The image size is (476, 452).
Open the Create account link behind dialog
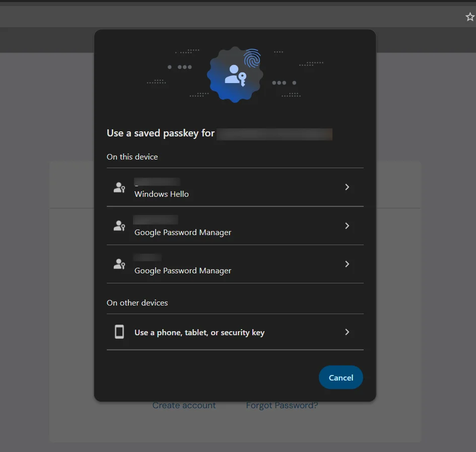coord(184,405)
